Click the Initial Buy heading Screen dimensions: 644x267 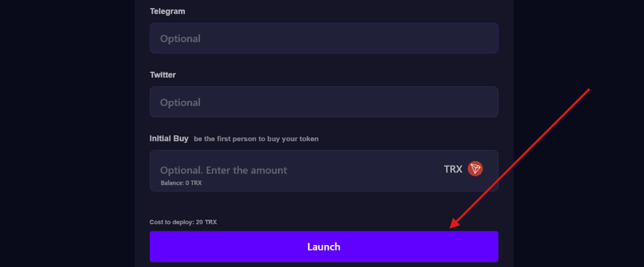click(169, 138)
